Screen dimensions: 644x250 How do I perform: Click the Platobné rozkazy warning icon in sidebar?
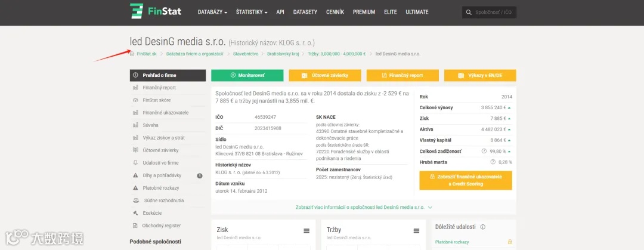click(x=135, y=188)
